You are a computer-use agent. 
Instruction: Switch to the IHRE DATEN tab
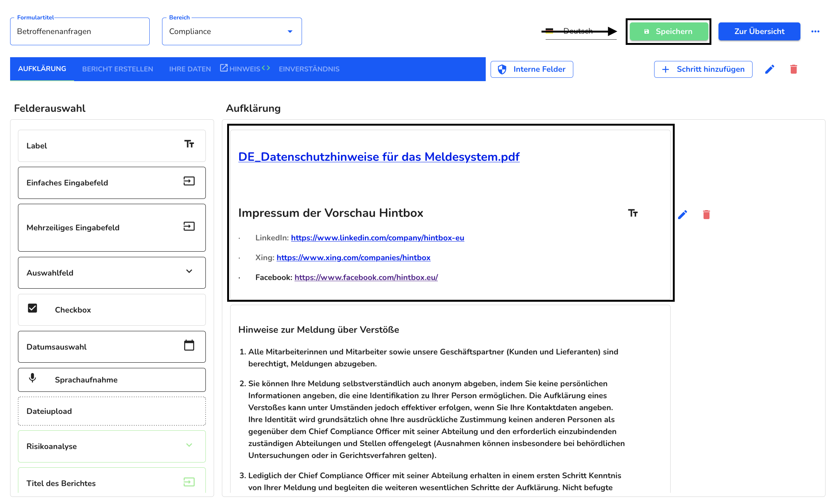click(x=190, y=69)
